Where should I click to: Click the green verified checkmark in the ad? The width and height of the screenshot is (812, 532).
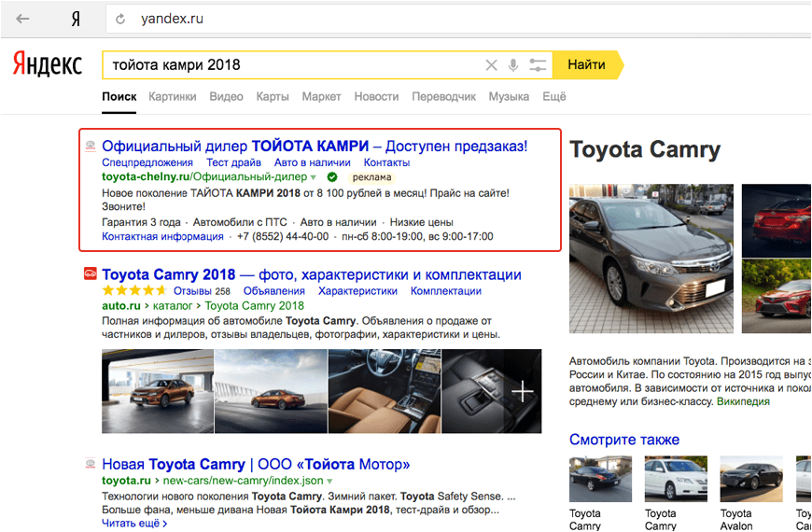tap(332, 176)
